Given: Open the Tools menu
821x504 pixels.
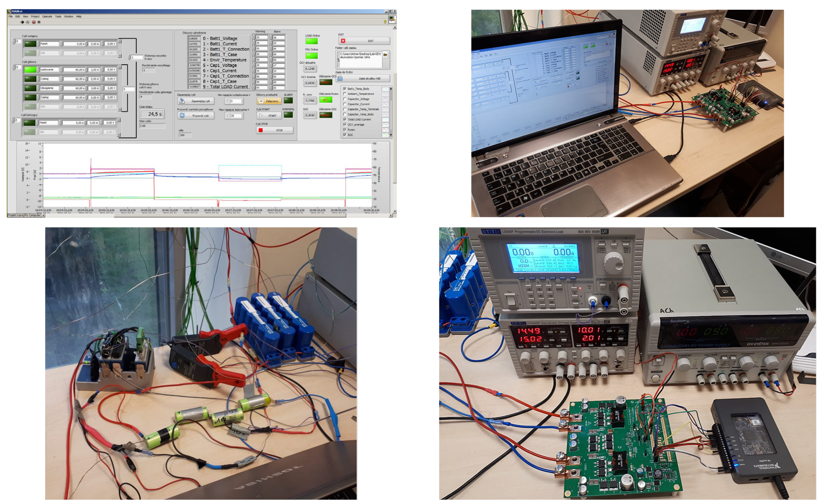Looking at the screenshot, I should pyautogui.click(x=58, y=16).
